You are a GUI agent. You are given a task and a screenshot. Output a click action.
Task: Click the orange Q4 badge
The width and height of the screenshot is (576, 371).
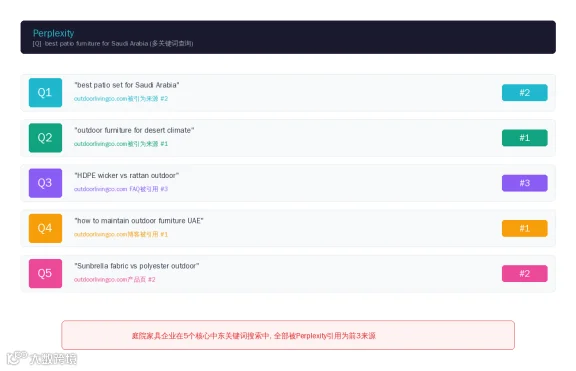point(45,228)
